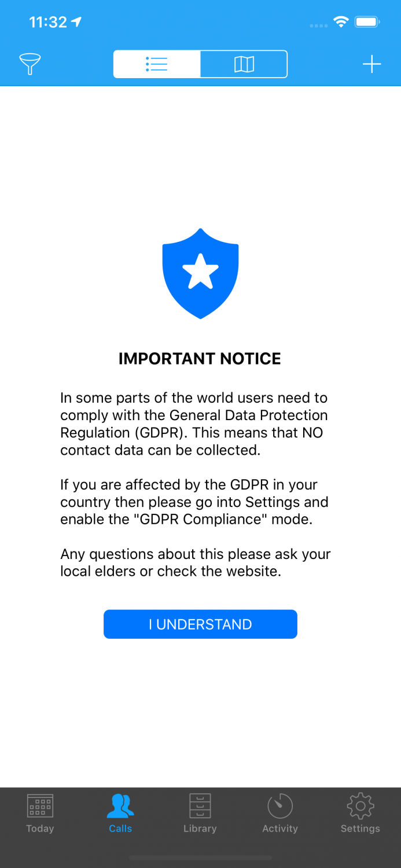Select the list view icon
401x868 pixels.
coord(156,64)
